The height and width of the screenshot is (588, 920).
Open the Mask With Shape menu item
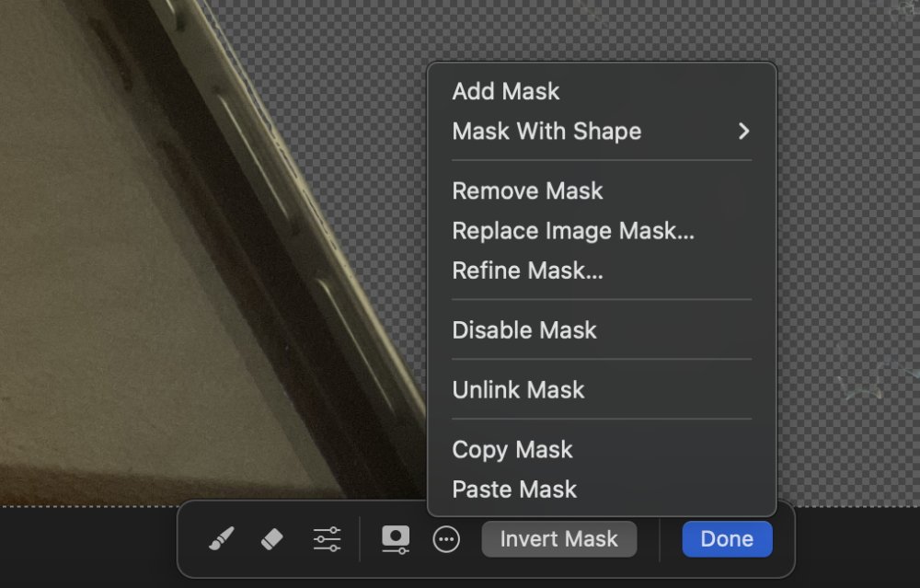tap(546, 131)
